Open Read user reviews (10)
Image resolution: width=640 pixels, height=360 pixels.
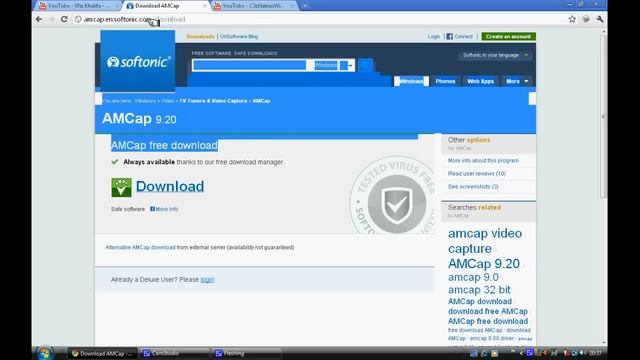[x=477, y=173]
